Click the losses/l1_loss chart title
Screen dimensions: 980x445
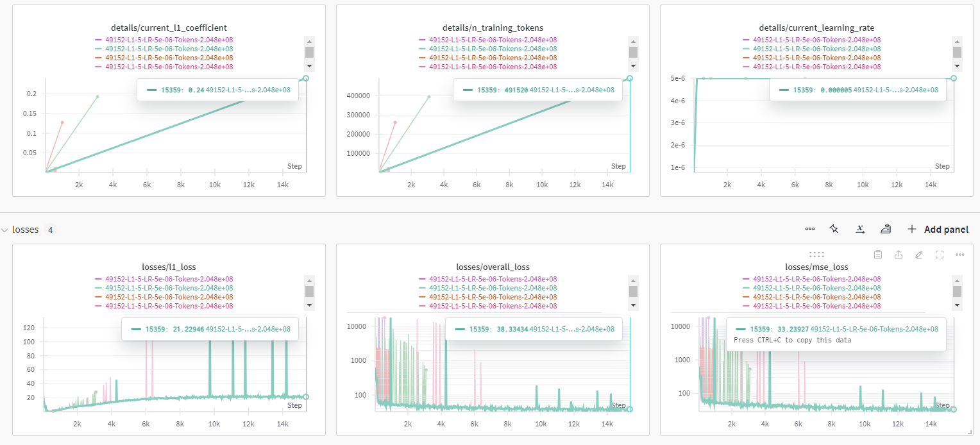(169, 267)
